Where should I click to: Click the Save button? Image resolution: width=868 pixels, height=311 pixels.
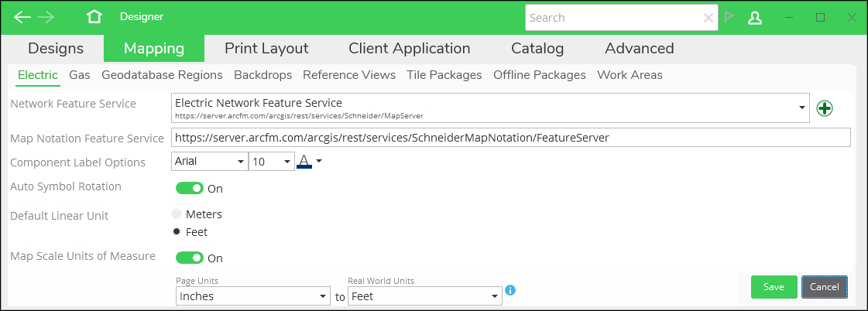tap(774, 287)
